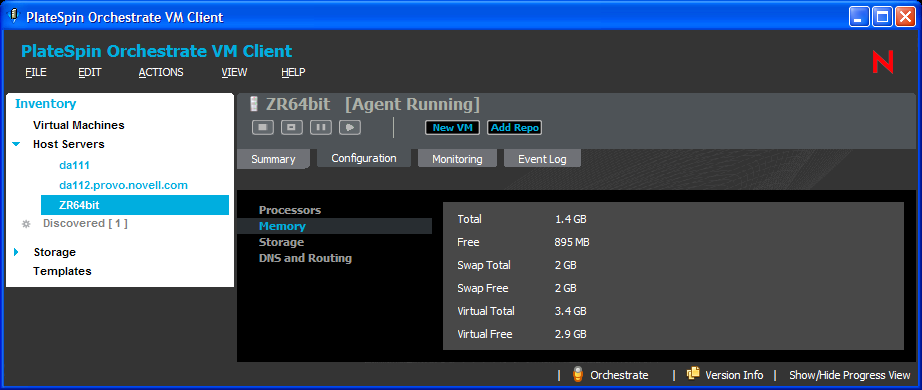Close the PlateSpin Orchestrate VM Client window
922x390 pixels.
pos(905,17)
